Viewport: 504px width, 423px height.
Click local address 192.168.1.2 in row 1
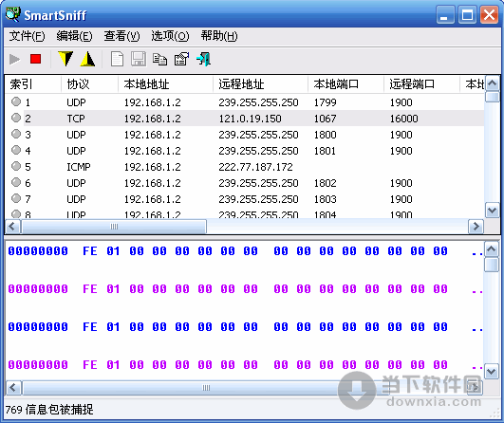pyautogui.click(x=153, y=102)
